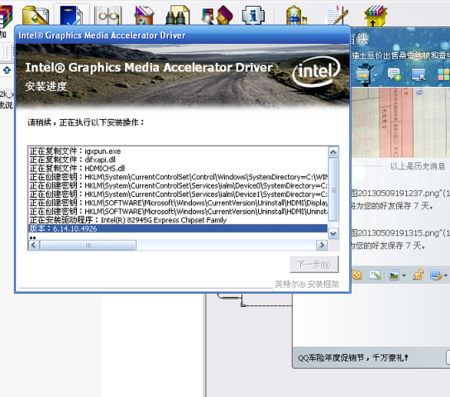Image resolution: width=450 pixels, height=397 pixels.
Task: Open the QQ colorful apps grid icon
Action: (443, 75)
